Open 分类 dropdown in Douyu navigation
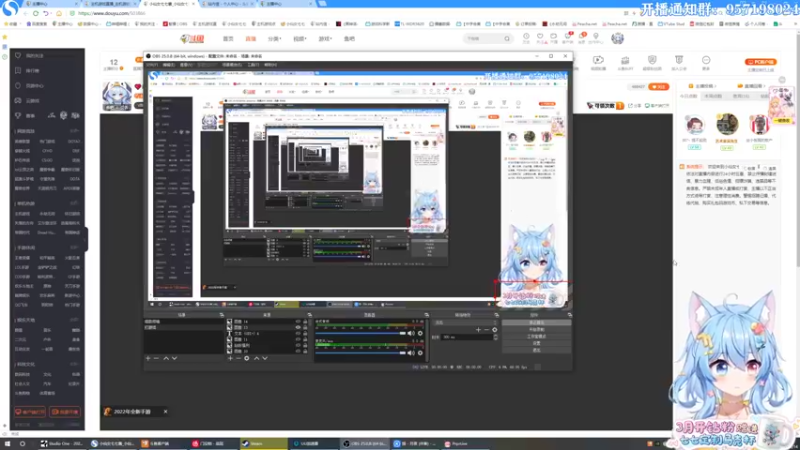 pos(274,39)
